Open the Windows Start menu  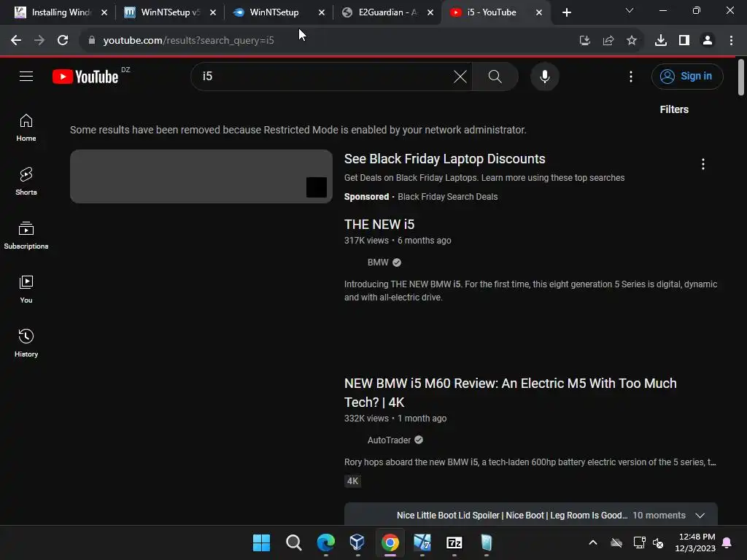tap(261, 542)
